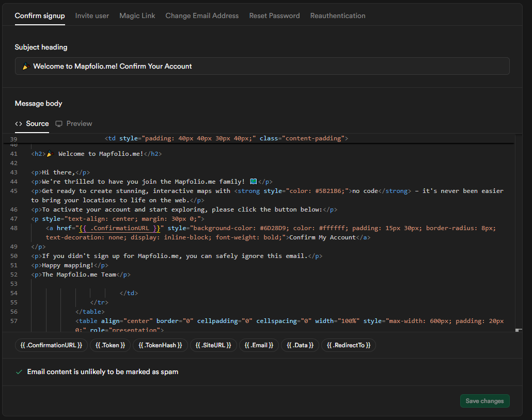Click the closing </table> tag line
The width and height of the screenshot is (532, 420).
coord(90,312)
